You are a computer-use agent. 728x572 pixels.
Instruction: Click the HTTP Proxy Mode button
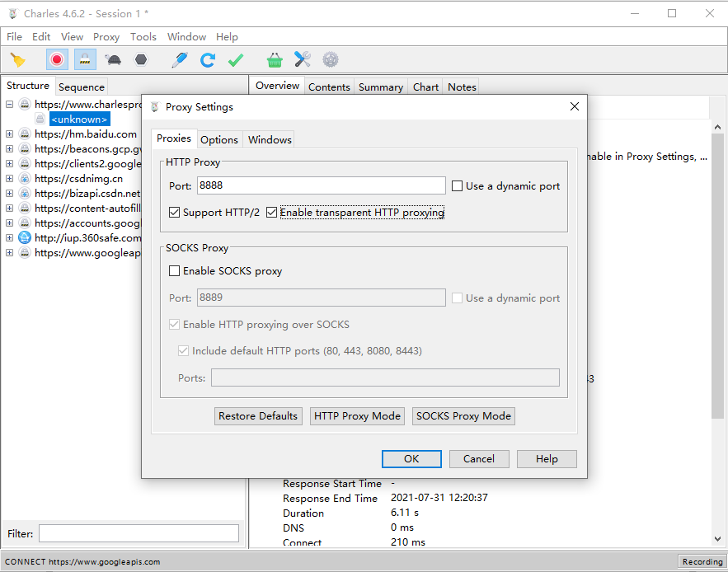point(357,416)
